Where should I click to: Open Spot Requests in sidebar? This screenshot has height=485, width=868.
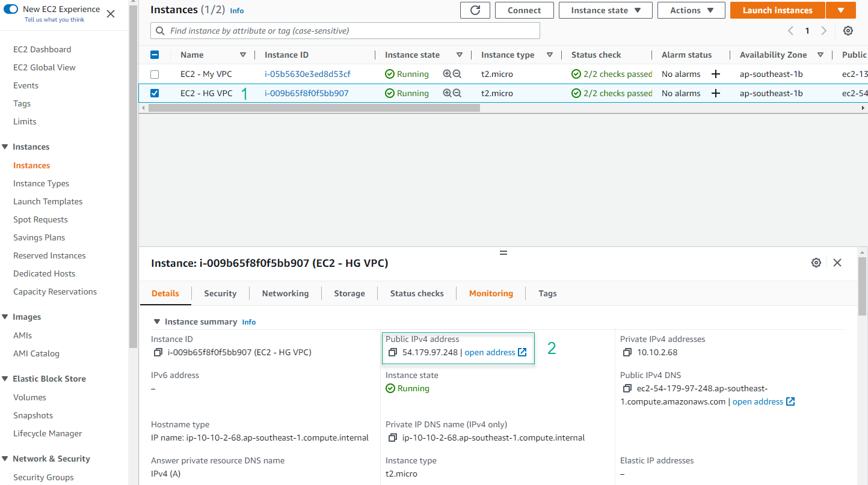click(x=40, y=219)
